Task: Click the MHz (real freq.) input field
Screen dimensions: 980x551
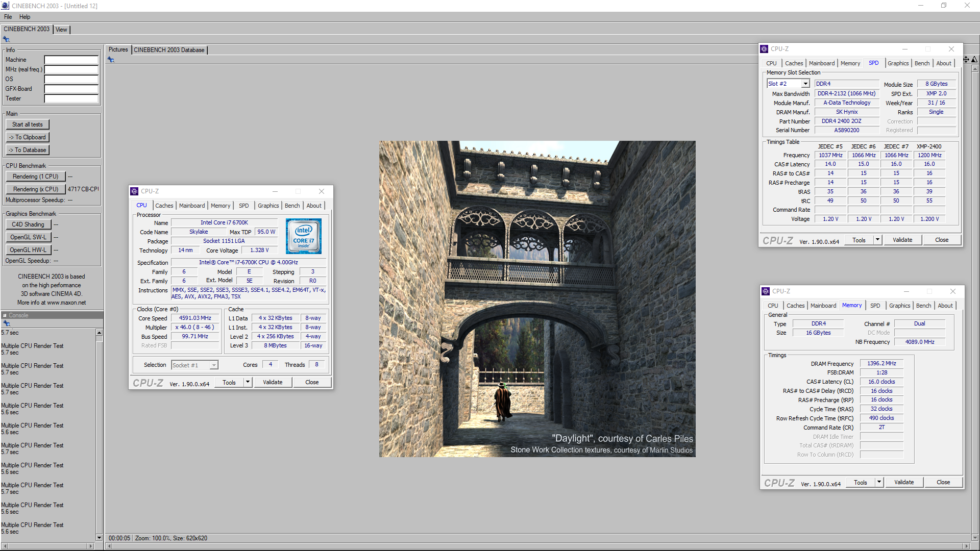Action: [71, 69]
